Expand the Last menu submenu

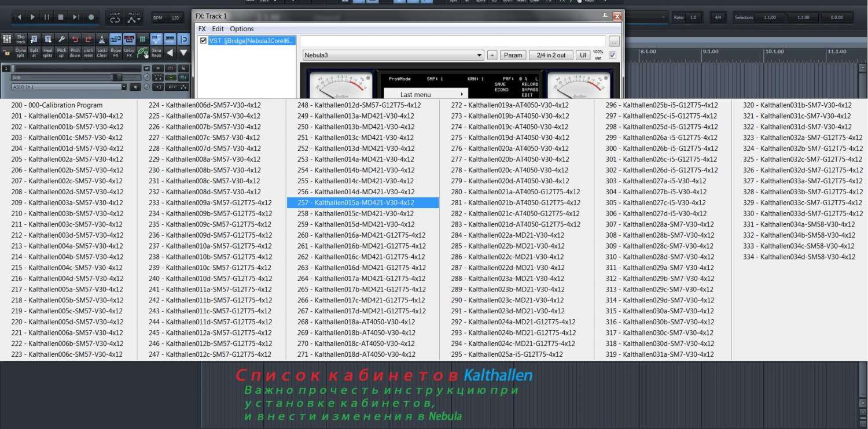tap(425, 94)
